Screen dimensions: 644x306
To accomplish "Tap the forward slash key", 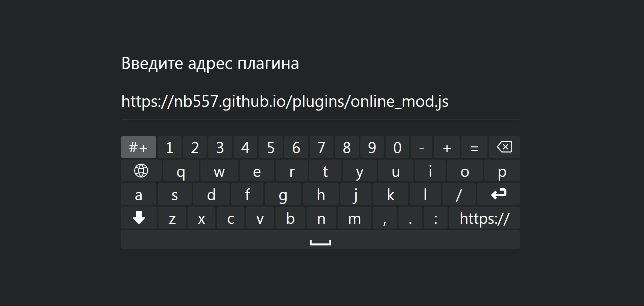I will [459, 194].
